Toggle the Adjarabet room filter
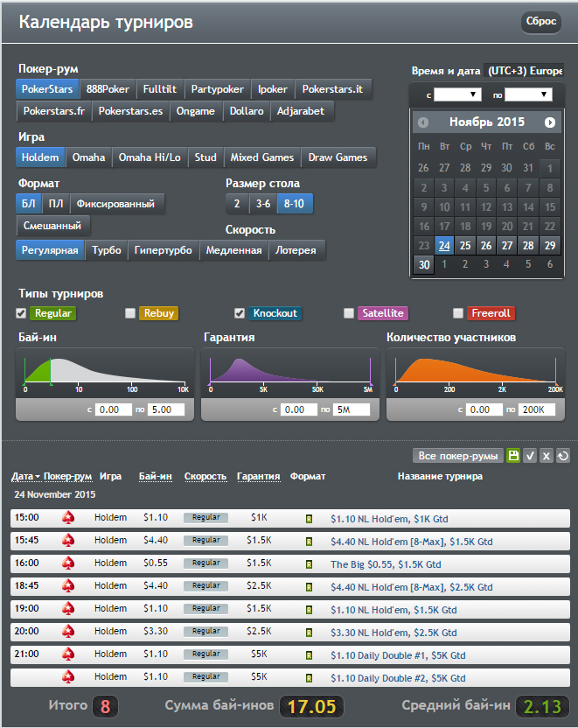The image size is (578, 728). coord(301,111)
